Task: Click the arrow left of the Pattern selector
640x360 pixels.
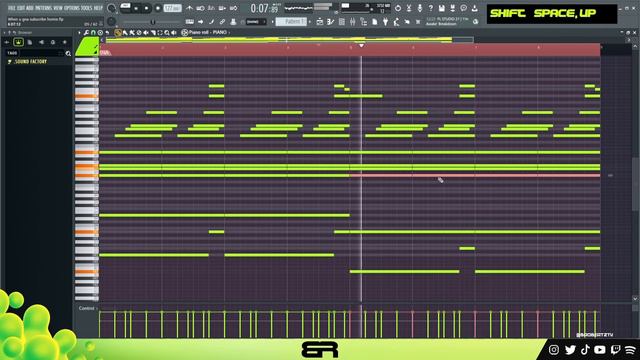Action: pos(273,22)
